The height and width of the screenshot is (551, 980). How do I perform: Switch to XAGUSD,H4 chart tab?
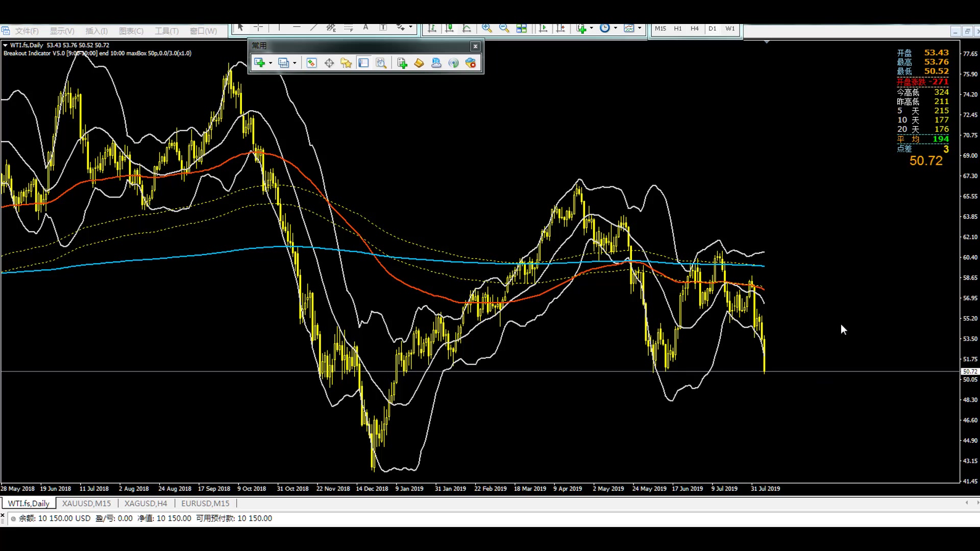point(146,504)
